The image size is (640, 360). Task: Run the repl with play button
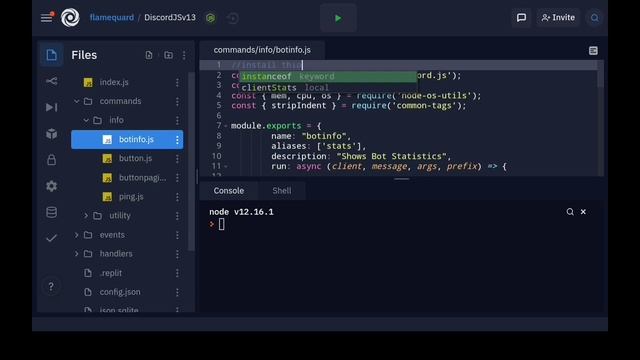click(338, 18)
